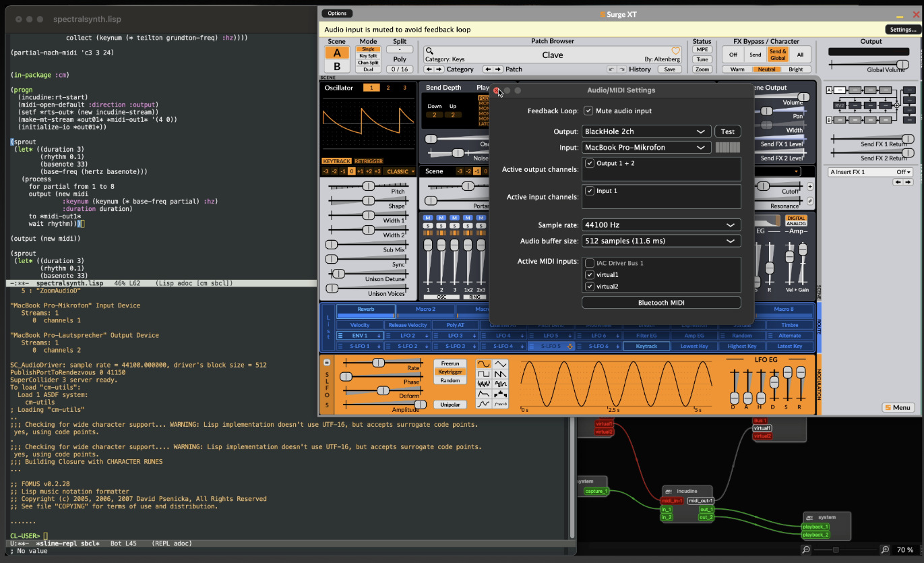Select next patch using Patch right arrow

click(499, 69)
